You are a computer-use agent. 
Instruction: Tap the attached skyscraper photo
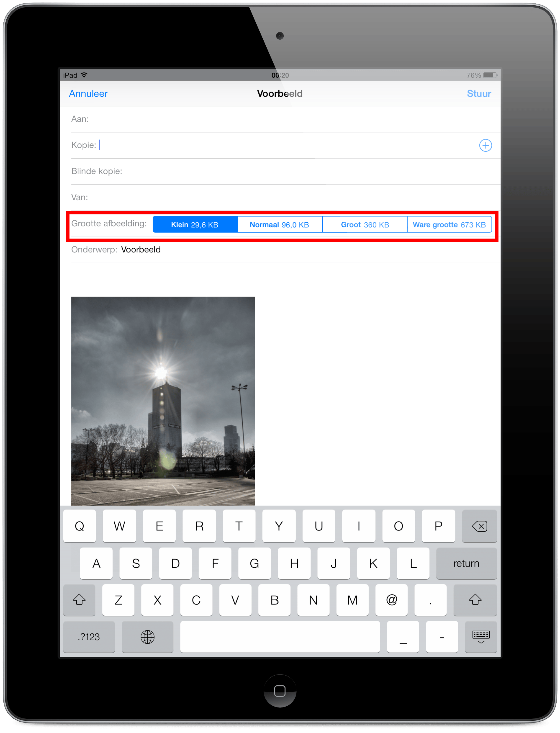[x=163, y=400]
